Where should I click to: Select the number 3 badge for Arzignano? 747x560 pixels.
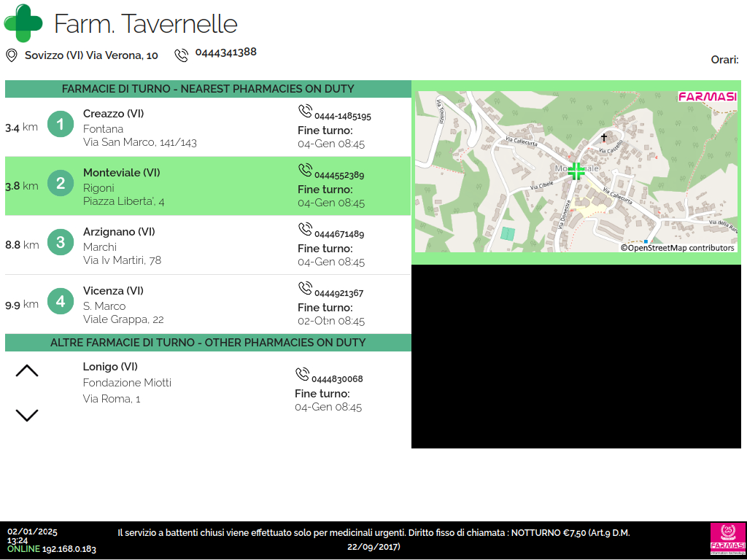point(61,242)
